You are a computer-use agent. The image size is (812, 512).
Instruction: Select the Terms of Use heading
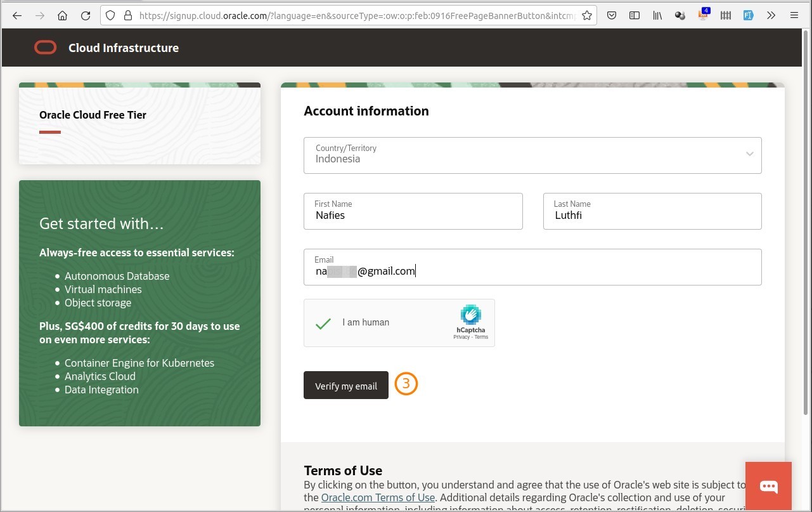(343, 471)
